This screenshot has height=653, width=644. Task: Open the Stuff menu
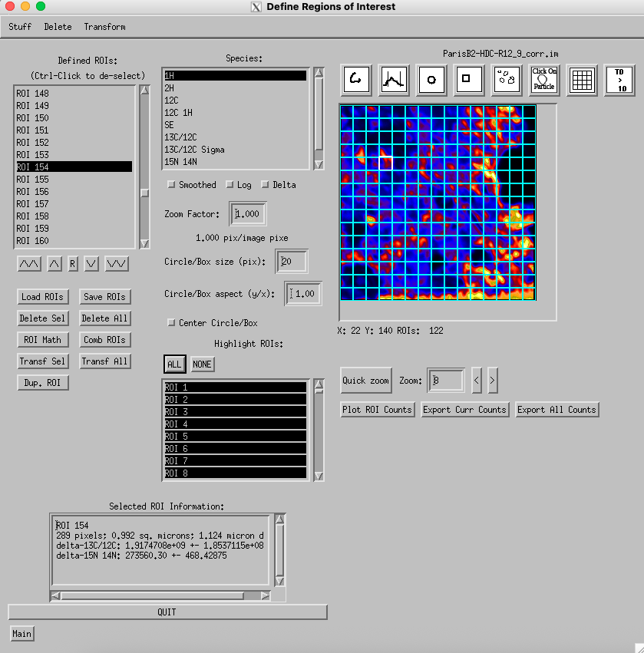(x=20, y=27)
